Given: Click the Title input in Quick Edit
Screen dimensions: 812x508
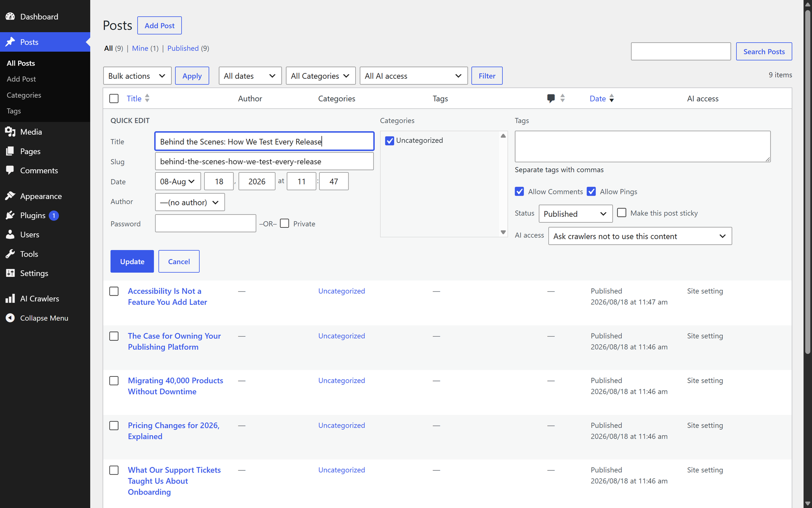Looking at the screenshot, I should [264, 141].
